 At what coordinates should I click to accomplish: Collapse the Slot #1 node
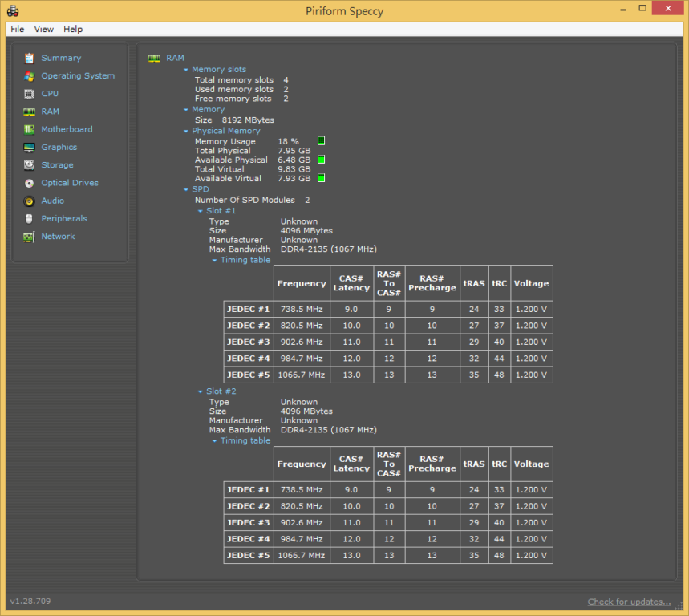201,211
